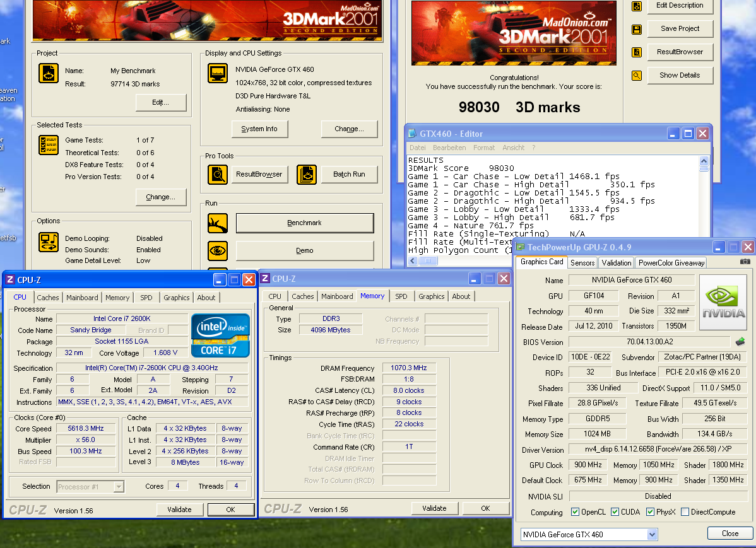This screenshot has width=756, height=548.
Task: Click the CPU-Z title bar icon of left window
Action: tap(10, 279)
